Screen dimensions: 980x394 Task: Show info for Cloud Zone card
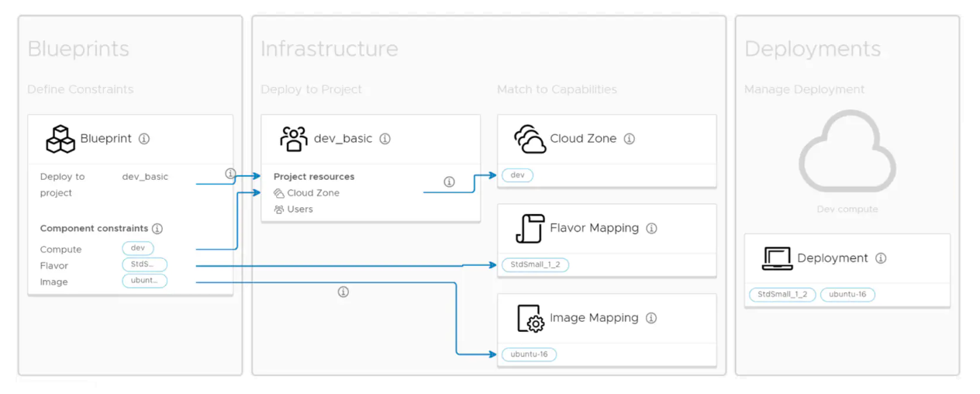click(x=630, y=139)
